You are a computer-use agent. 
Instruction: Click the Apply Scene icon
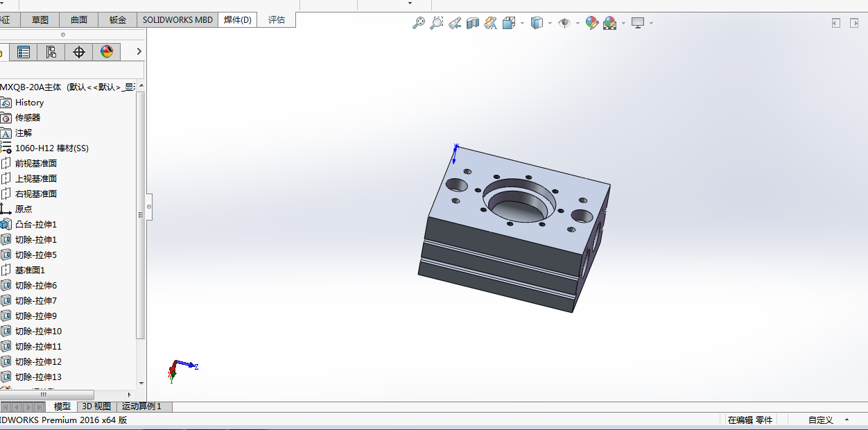click(609, 23)
